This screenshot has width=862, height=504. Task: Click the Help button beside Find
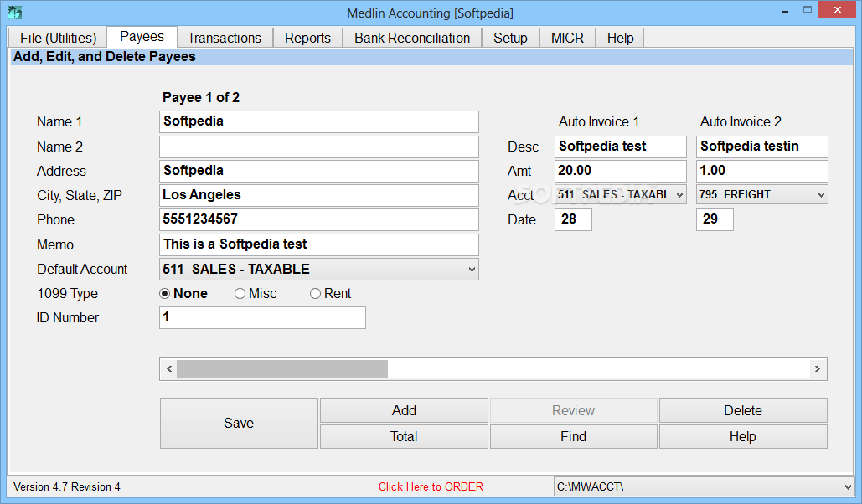[743, 436]
